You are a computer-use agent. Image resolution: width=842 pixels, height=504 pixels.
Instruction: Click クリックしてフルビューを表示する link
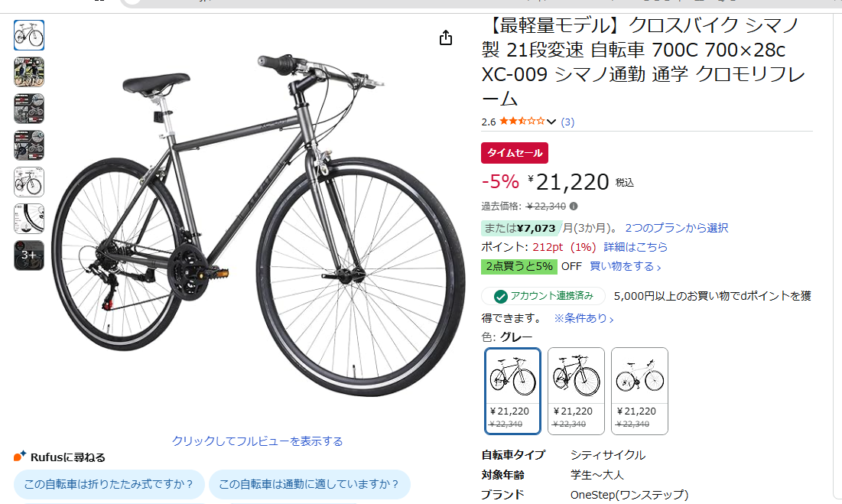pyautogui.click(x=257, y=441)
